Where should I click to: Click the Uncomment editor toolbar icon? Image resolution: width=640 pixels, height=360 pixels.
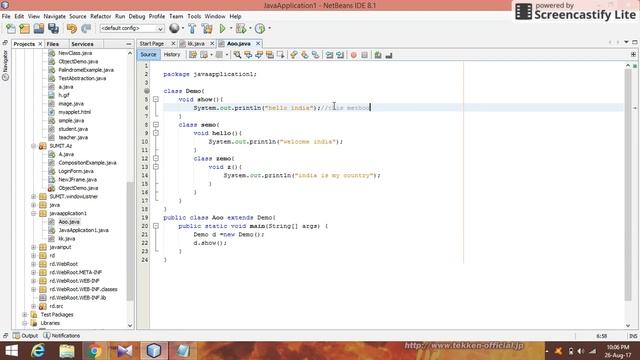389,55
